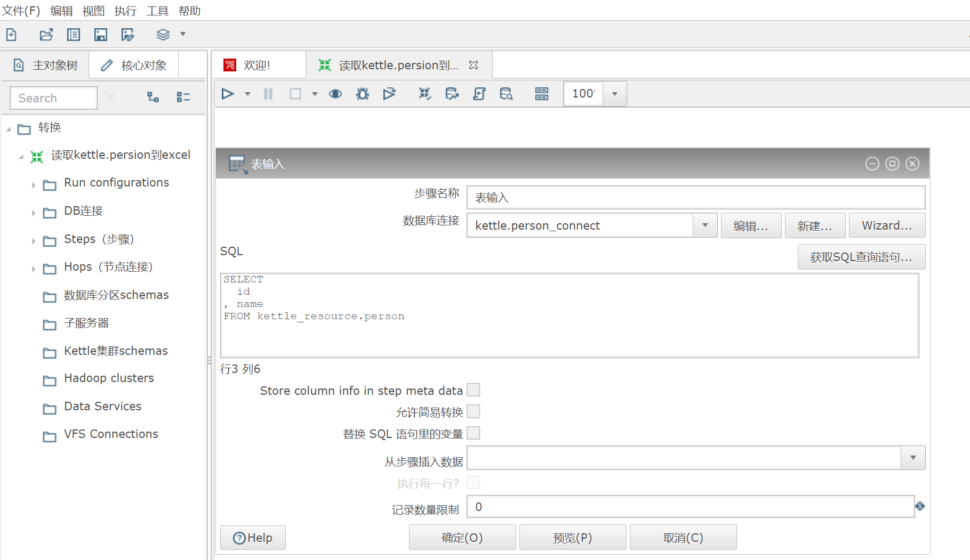Viewport: 970px width, 560px height.
Task: Open the 视图 menu
Action: (x=94, y=11)
